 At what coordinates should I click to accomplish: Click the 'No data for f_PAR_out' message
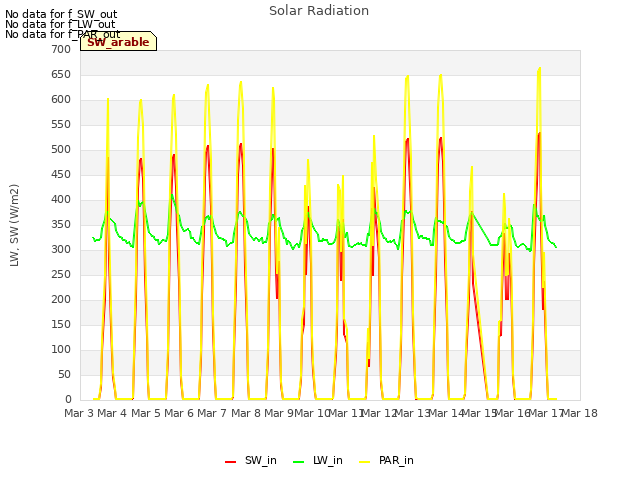pos(62,34)
